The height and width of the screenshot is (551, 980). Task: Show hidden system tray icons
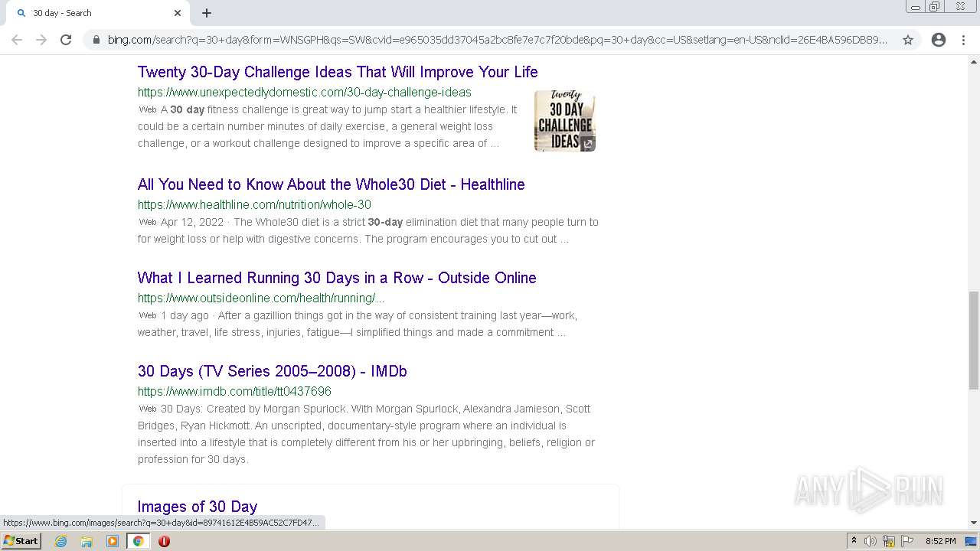tap(854, 541)
